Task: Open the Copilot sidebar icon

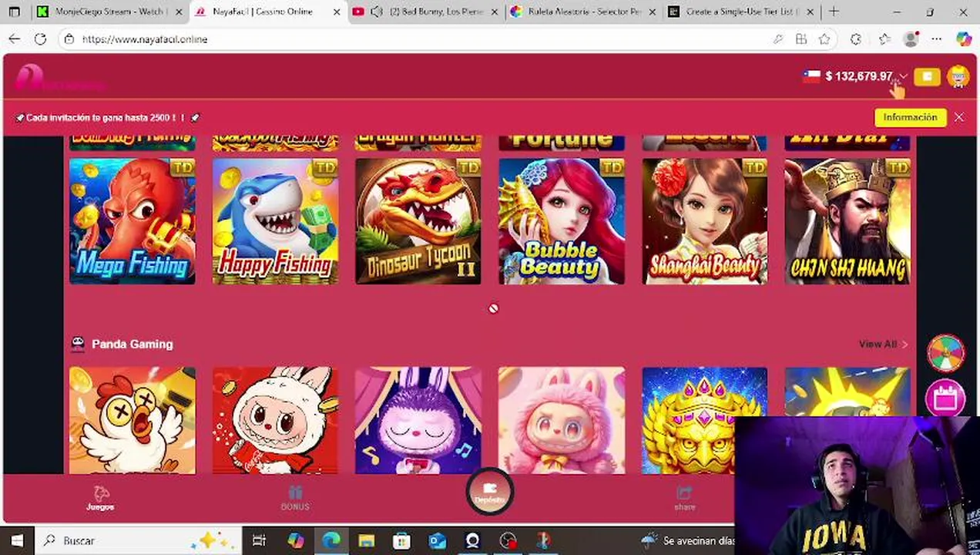Action: tap(963, 39)
